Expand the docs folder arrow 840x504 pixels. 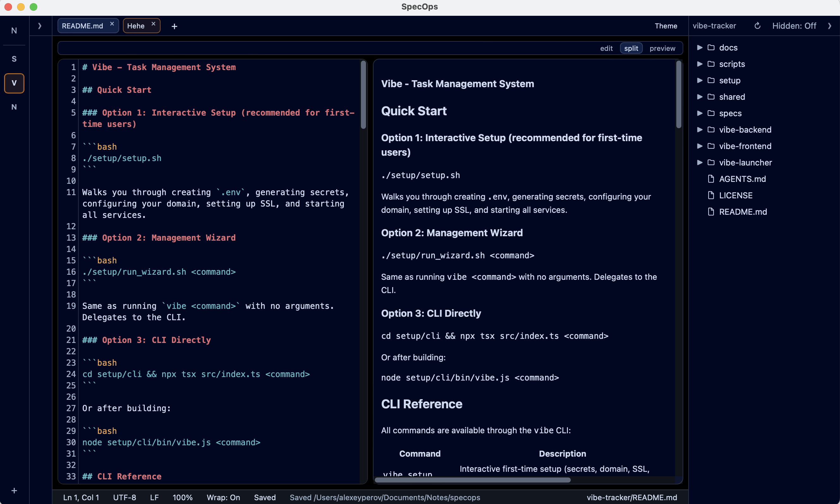[699, 47]
